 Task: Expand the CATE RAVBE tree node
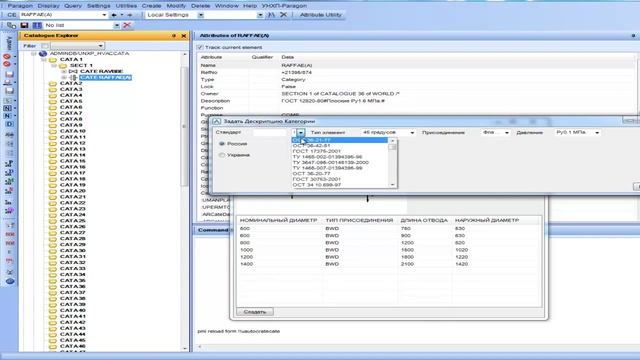[x=64, y=71]
